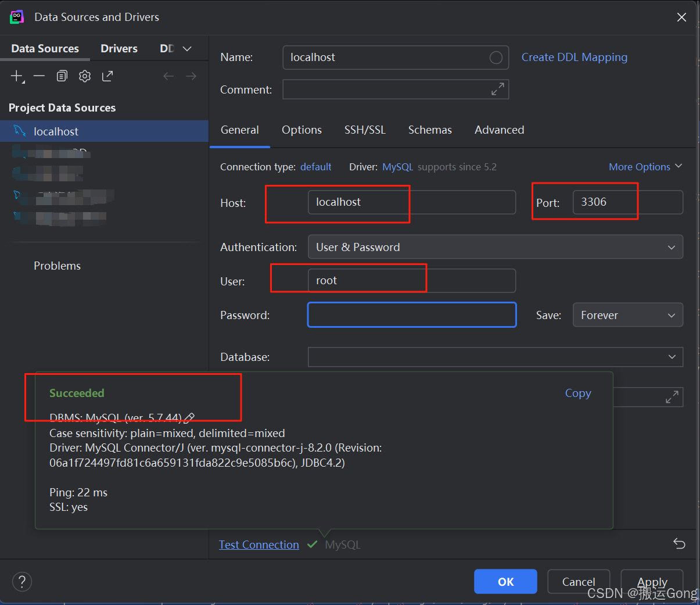Click the Ping: 22 ms text
Image resolution: width=700 pixels, height=605 pixels.
point(78,492)
